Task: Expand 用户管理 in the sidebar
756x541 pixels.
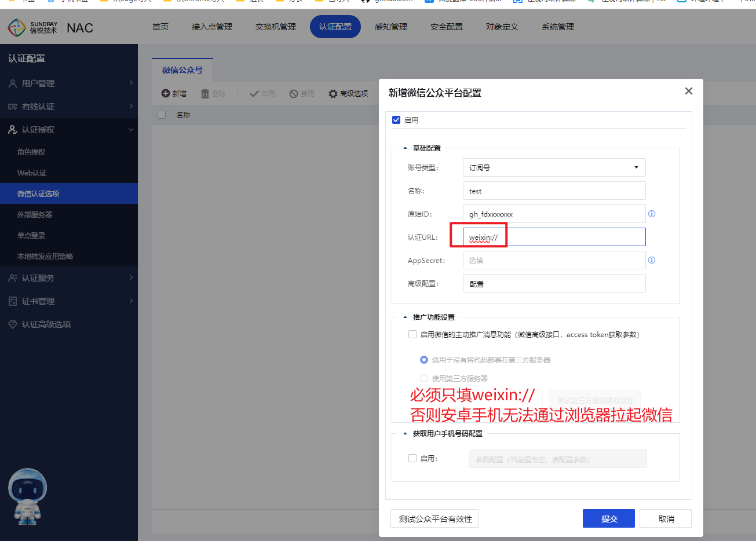Action: (x=69, y=83)
